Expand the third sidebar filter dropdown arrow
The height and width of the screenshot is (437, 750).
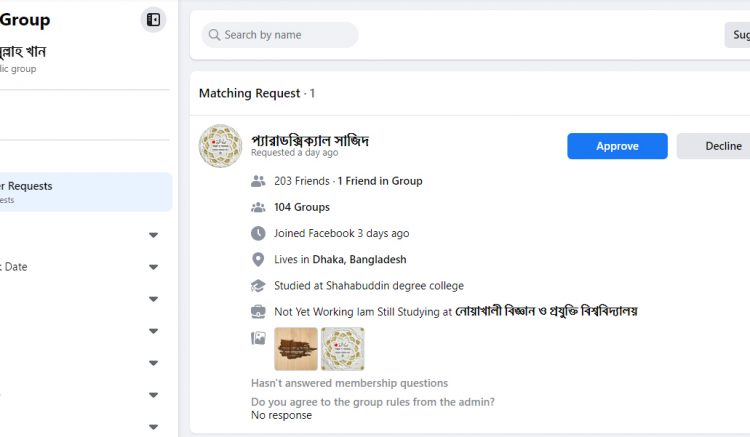(x=153, y=299)
